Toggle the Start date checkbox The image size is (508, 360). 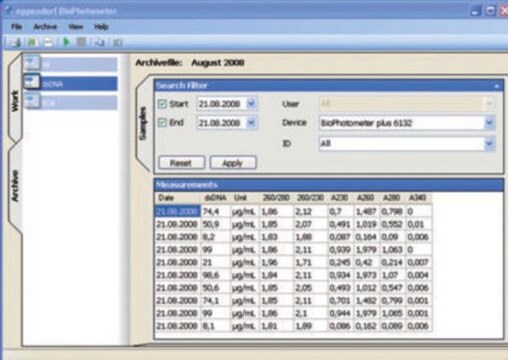tap(162, 104)
